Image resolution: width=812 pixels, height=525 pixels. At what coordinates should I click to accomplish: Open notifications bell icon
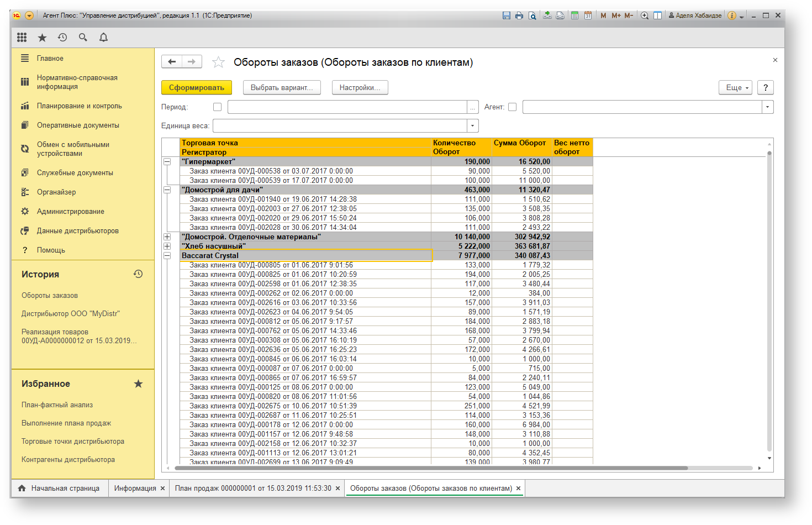pyautogui.click(x=103, y=37)
